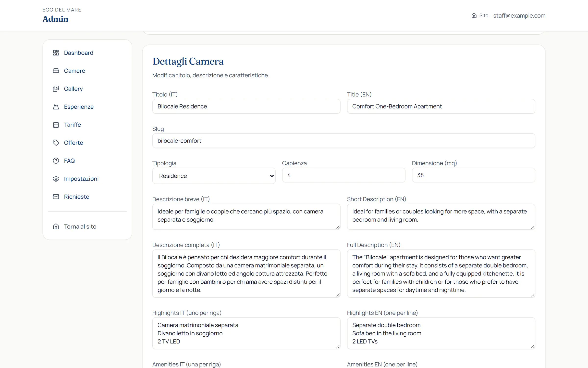Click the Gallery images icon
The image size is (588, 368).
click(x=56, y=89)
